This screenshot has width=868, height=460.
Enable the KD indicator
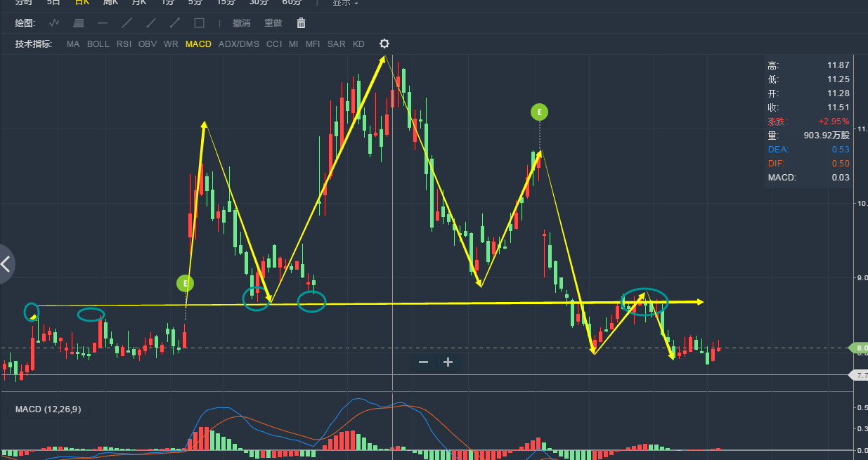(x=358, y=44)
